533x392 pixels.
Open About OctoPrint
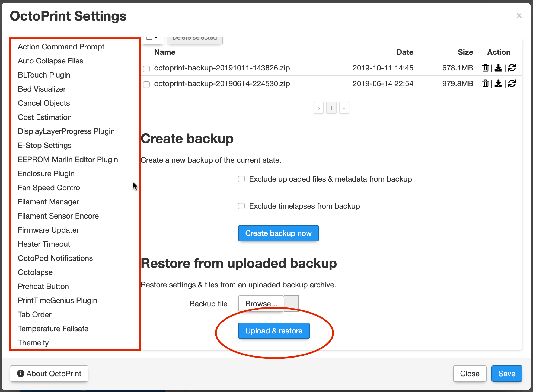click(49, 374)
